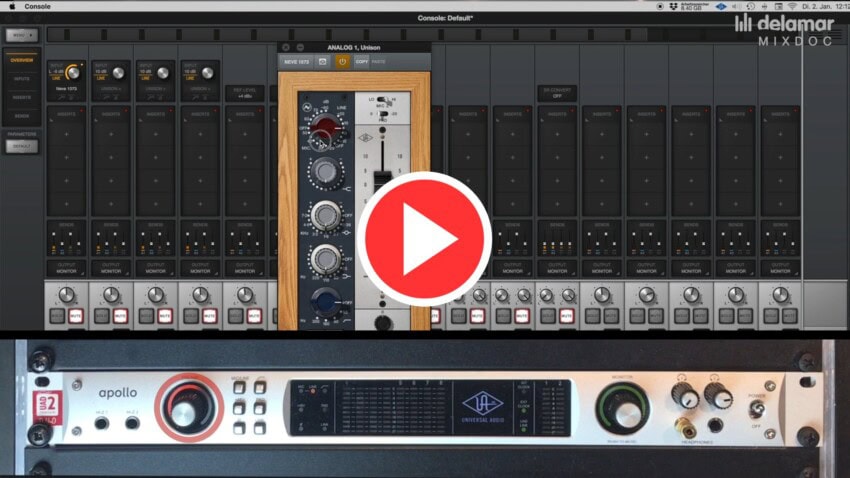Switch to the SENDS view in sidebar
The image size is (850, 478).
coord(22,116)
